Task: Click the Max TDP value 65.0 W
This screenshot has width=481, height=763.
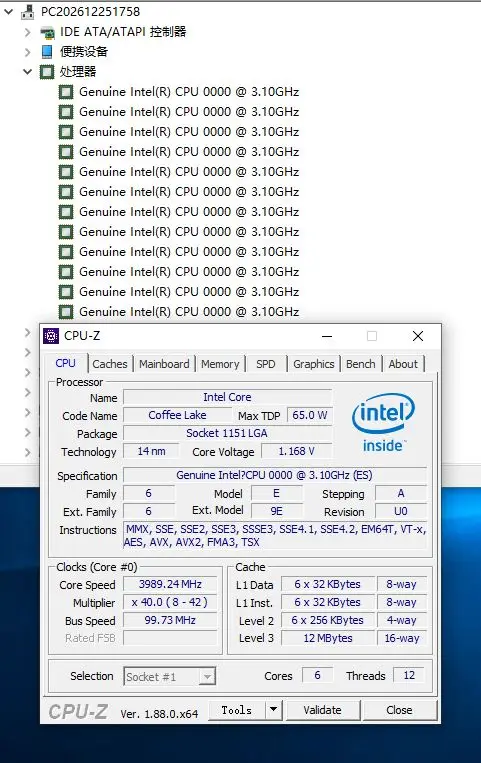Action: pyautogui.click(x=310, y=415)
